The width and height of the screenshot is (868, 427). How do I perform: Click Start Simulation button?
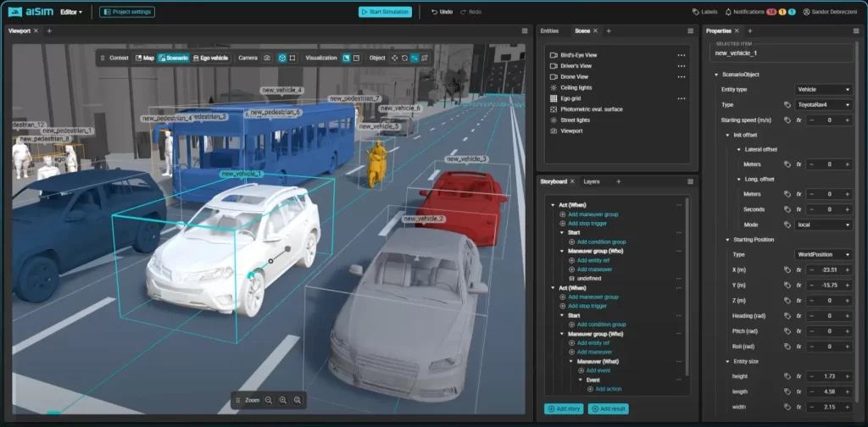pyautogui.click(x=385, y=12)
